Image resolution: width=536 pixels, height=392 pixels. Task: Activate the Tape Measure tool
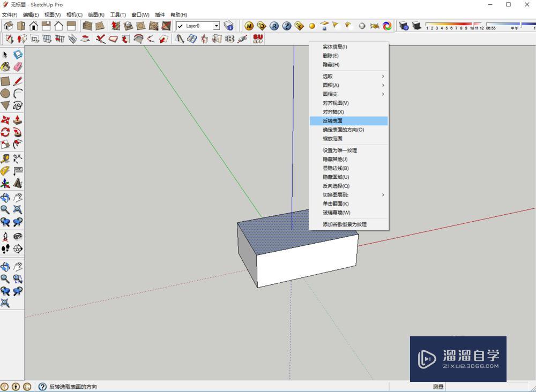click(x=5, y=159)
